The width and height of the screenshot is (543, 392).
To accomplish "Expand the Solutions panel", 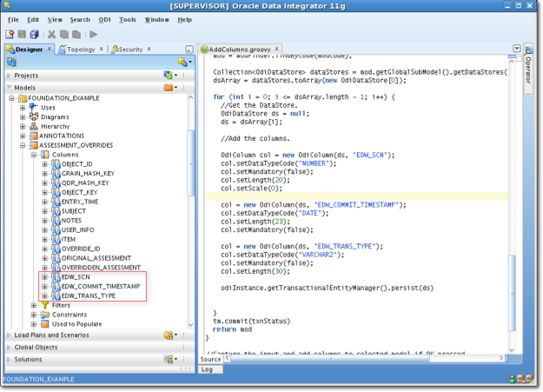I will pyautogui.click(x=9, y=359).
